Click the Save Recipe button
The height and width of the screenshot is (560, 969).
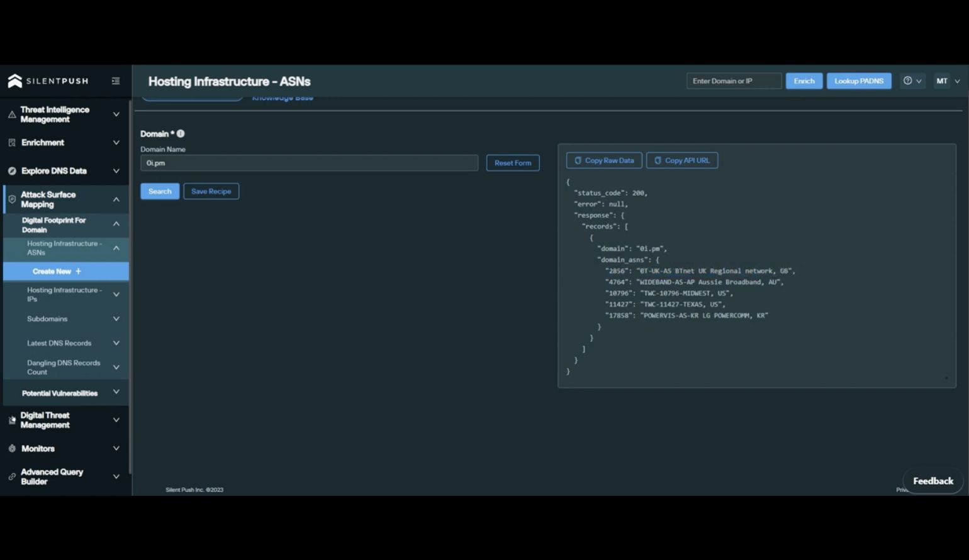(211, 191)
